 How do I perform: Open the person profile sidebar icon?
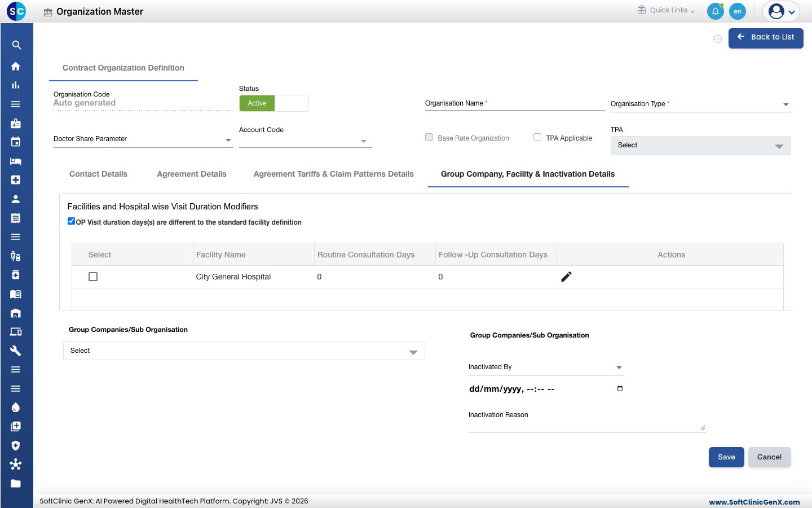click(16, 199)
